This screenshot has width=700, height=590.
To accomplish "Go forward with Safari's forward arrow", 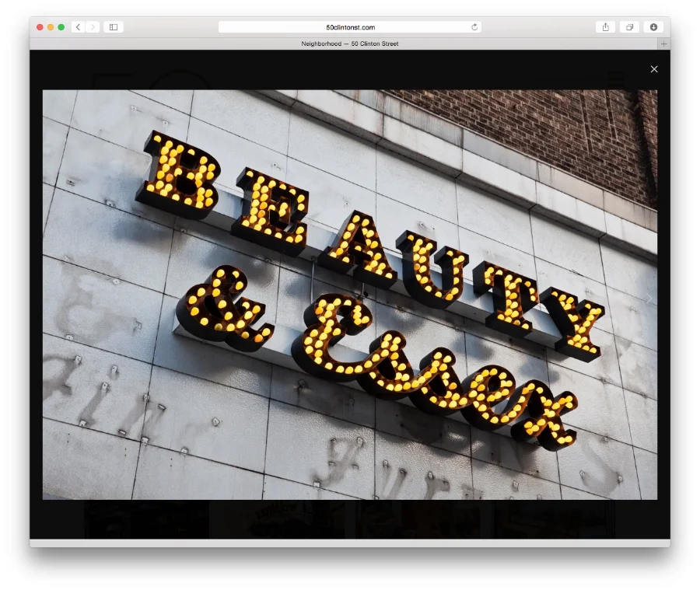I will point(93,27).
